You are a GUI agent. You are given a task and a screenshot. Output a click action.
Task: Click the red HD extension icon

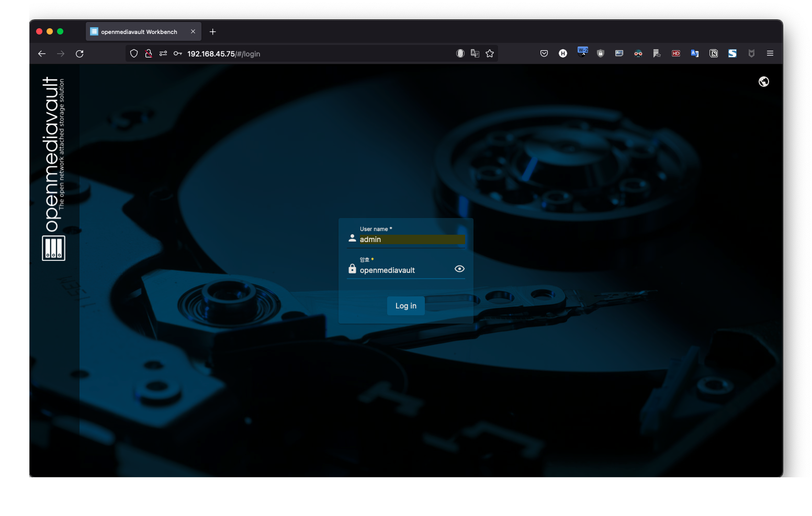point(676,53)
